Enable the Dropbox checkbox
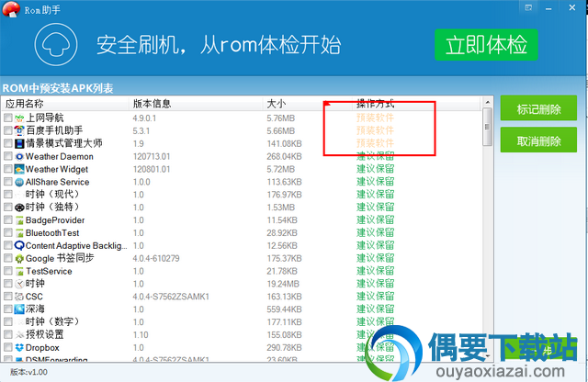Viewport: 588px width, 382px height. point(8,347)
